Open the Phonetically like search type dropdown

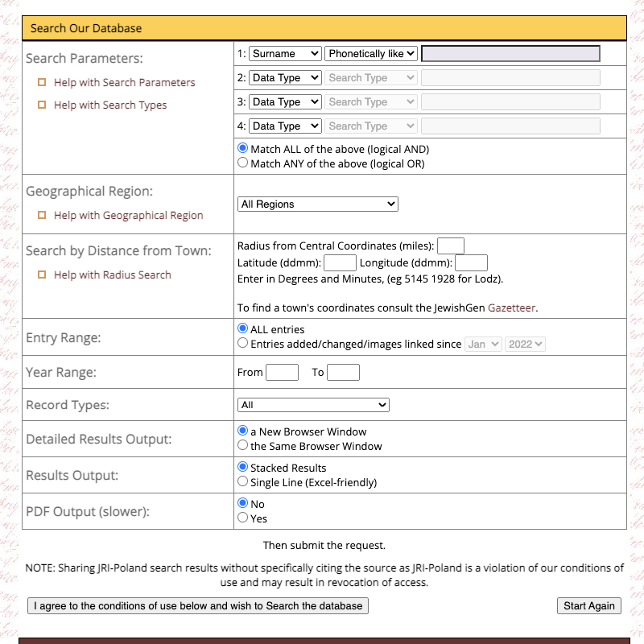point(371,54)
